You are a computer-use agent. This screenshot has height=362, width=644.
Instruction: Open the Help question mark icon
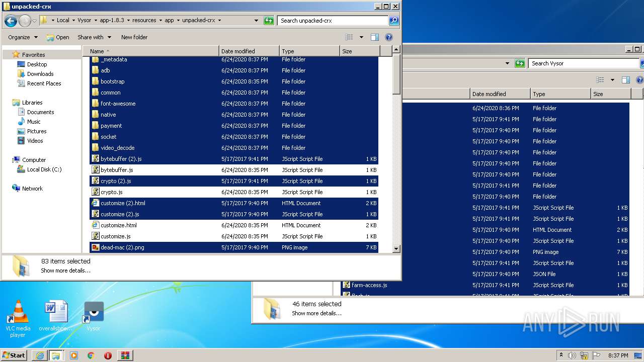pos(388,37)
